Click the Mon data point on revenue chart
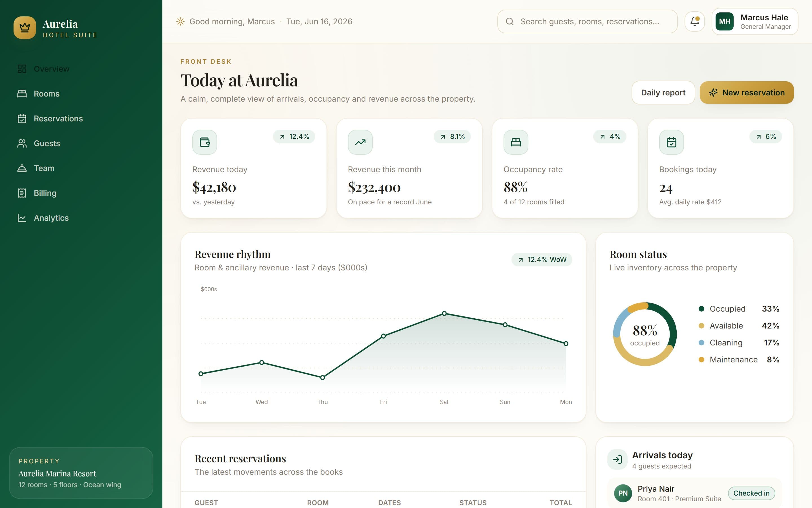 coord(566,344)
